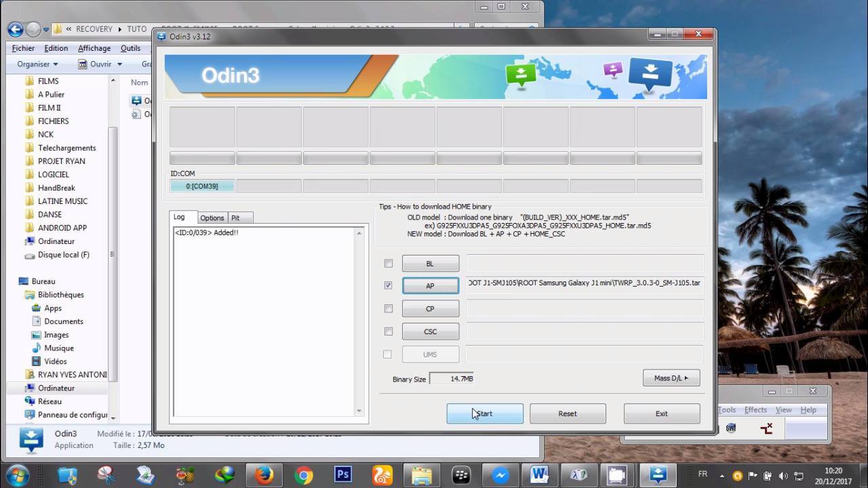Open the Fichier menu in Explorer
The width and height of the screenshot is (868, 488).
tap(23, 48)
